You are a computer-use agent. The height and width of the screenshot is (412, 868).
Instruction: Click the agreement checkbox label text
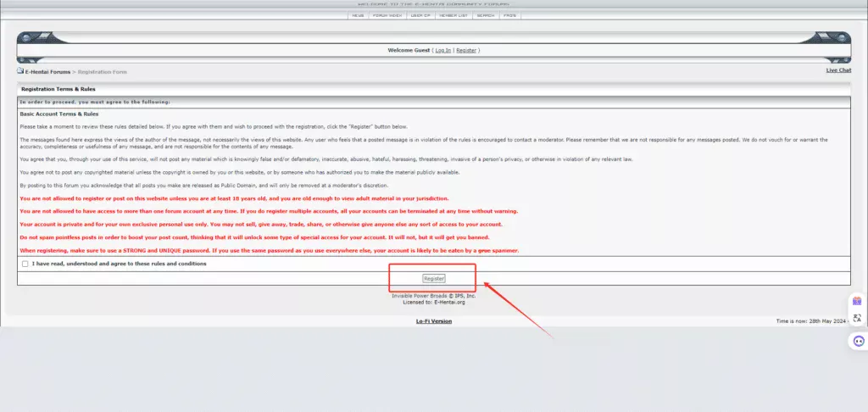[119, 264]
